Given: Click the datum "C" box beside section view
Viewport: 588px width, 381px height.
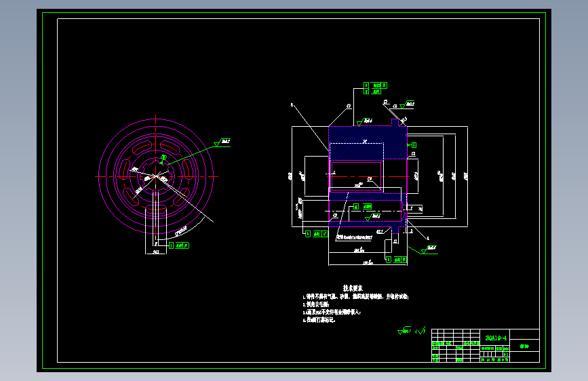Looking at the screenshot, I should tap(414, 145).
